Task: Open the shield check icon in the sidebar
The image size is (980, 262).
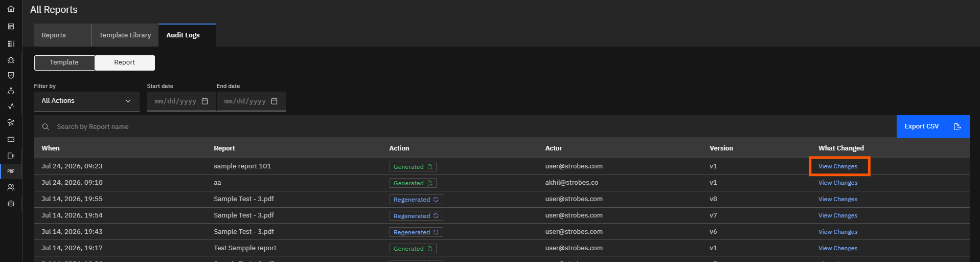Action: coord(11,75)
